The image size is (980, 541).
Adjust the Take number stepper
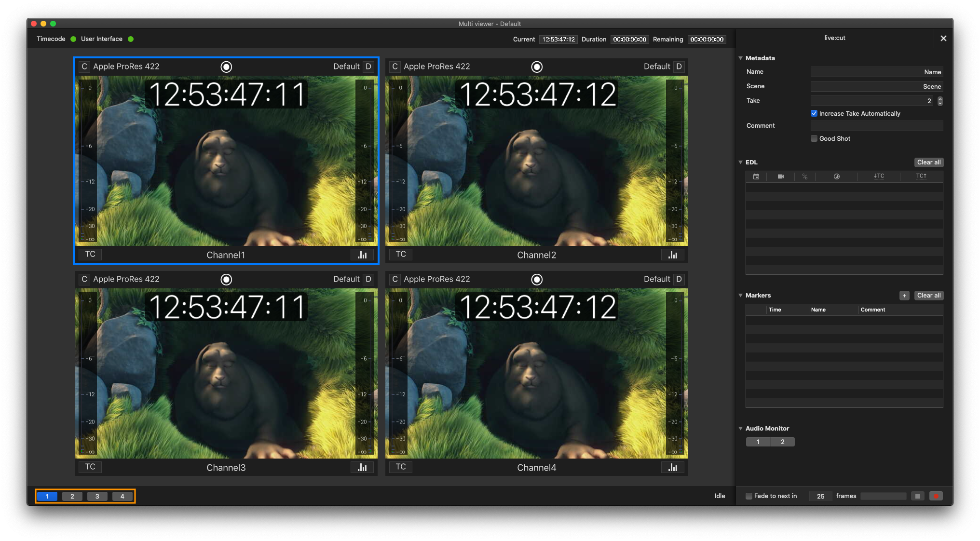(940, 101)
